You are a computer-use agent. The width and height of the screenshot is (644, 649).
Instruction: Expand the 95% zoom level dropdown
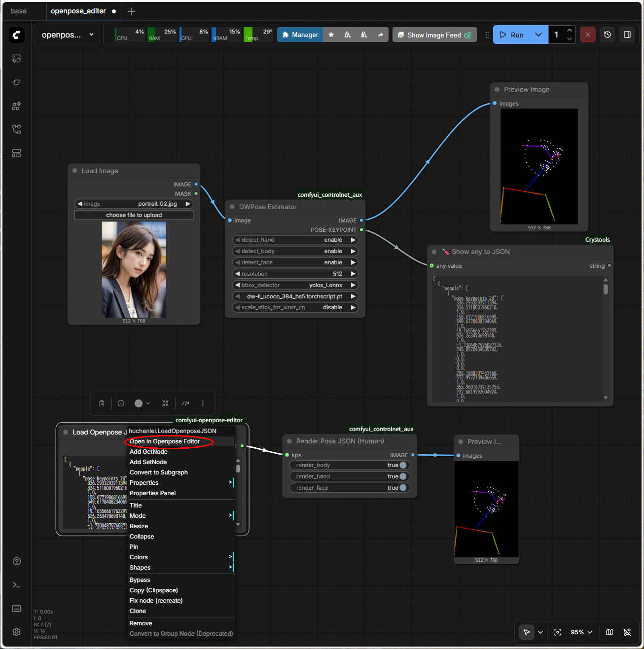point(581,632)
